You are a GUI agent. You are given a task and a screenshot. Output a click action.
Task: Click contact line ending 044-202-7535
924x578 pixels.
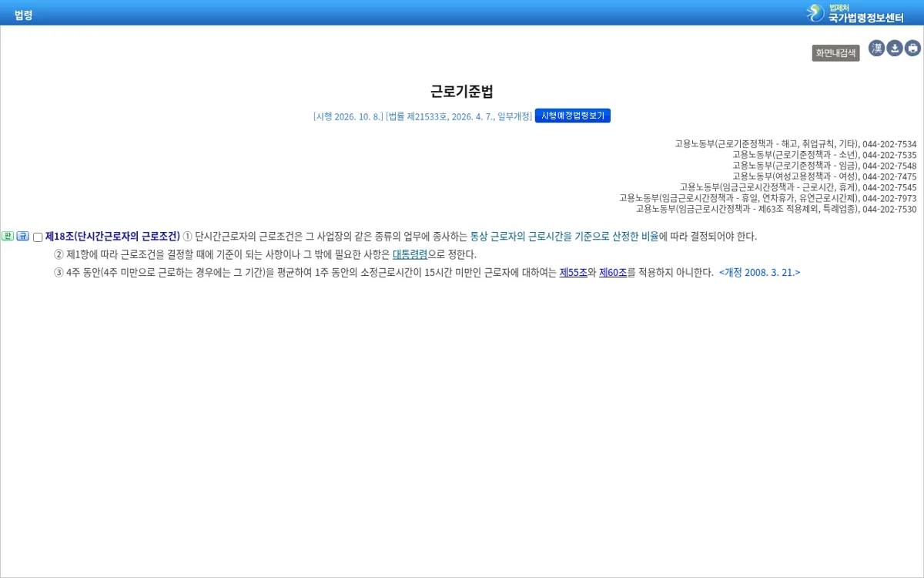pyautogui.click(x=824, y=155)
